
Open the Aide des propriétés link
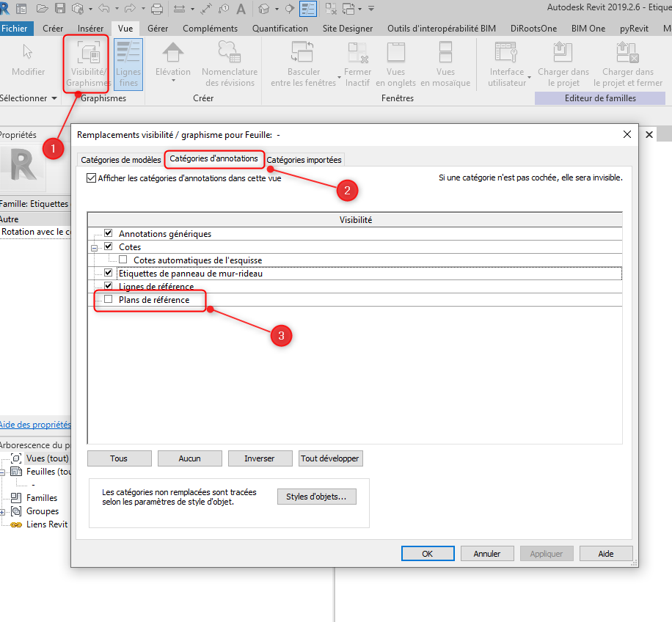35,425
